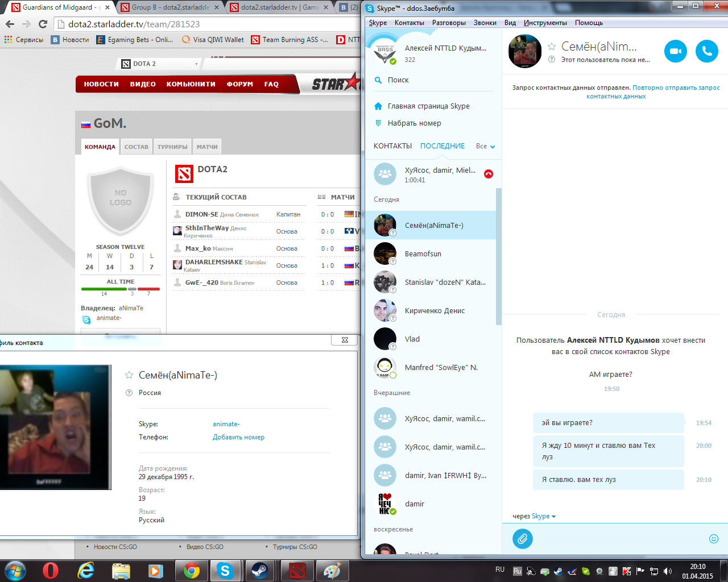Open the Skype menu
The image size is (728, 582).
click(378, 23)
